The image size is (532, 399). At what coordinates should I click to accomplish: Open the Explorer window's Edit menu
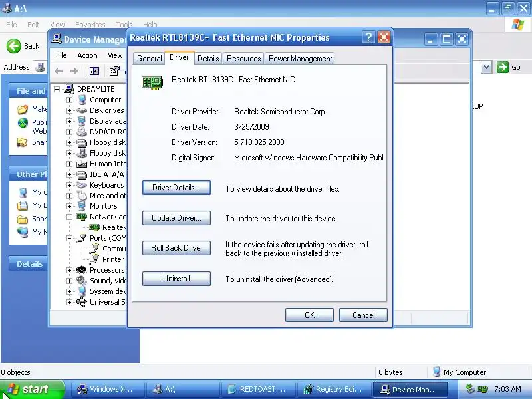(x=33, y=25)
